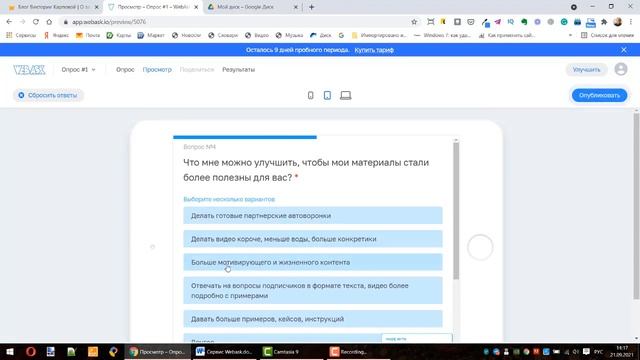
Task: Open the Сервисы apps bookmark
Action: (x=21, y=36)
